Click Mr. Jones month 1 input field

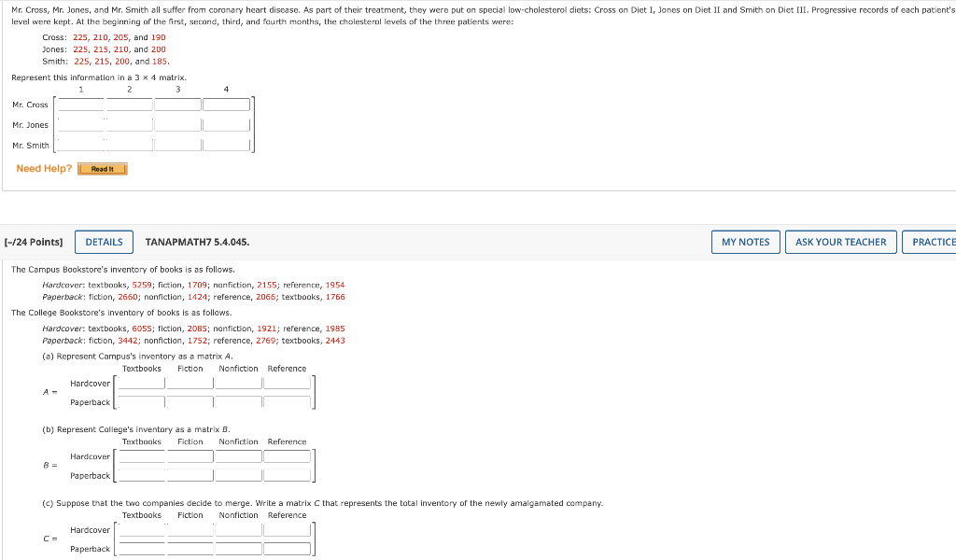[x=81, y=125]
